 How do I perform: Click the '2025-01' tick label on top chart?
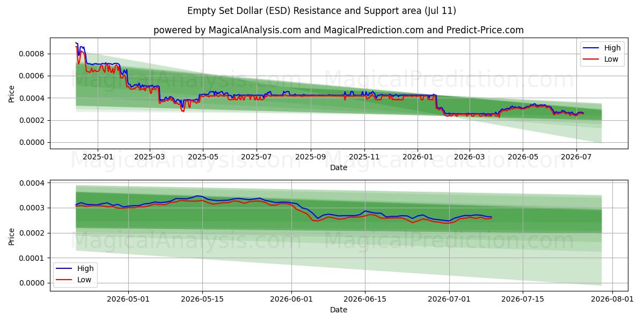click(x=98, y=157)
